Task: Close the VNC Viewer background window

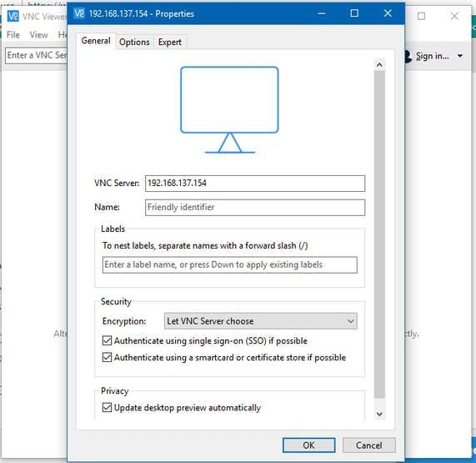Action: click(454, 16)
